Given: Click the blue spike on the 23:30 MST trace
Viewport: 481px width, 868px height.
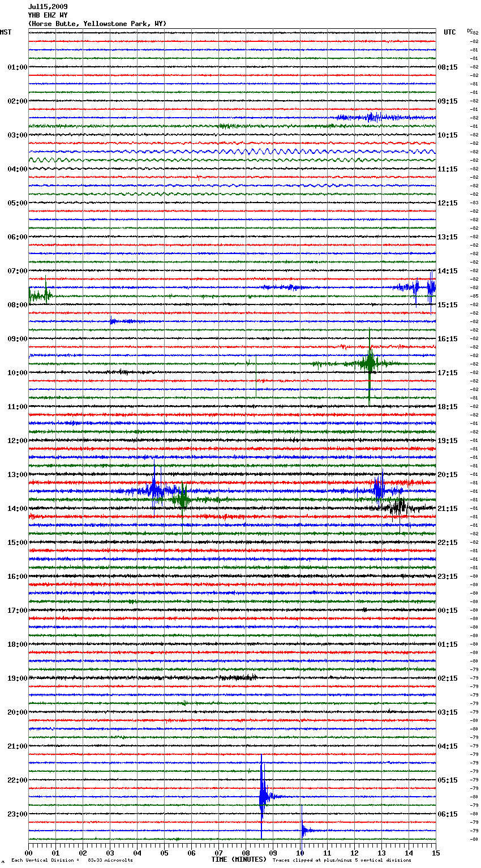Looking at the screenshot, I should (303, 830).
